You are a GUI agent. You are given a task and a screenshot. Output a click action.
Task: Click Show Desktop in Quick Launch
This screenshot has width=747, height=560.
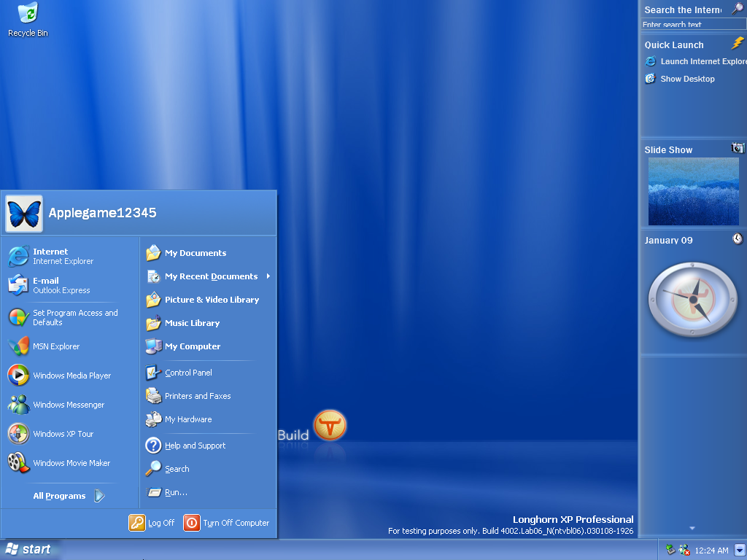(680, 79)
